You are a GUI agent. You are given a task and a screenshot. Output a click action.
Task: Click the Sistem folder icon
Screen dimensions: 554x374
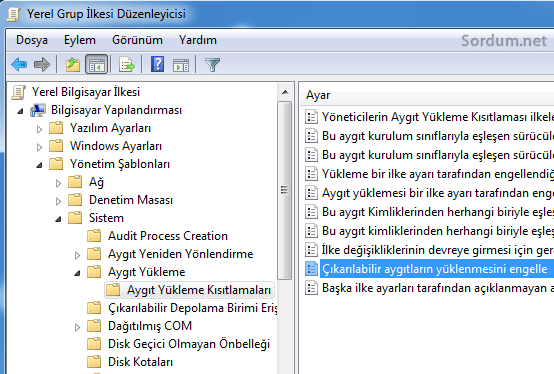[x=75, y=218]
